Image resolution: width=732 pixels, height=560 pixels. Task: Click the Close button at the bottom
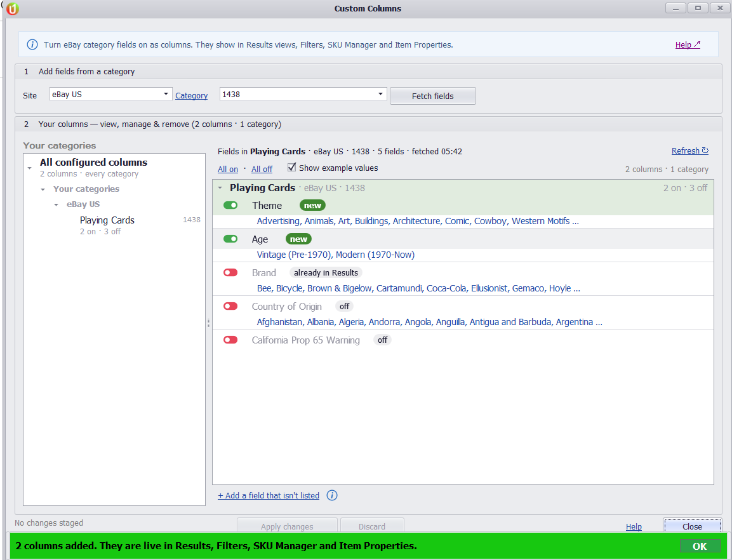[x=692, y=526]
